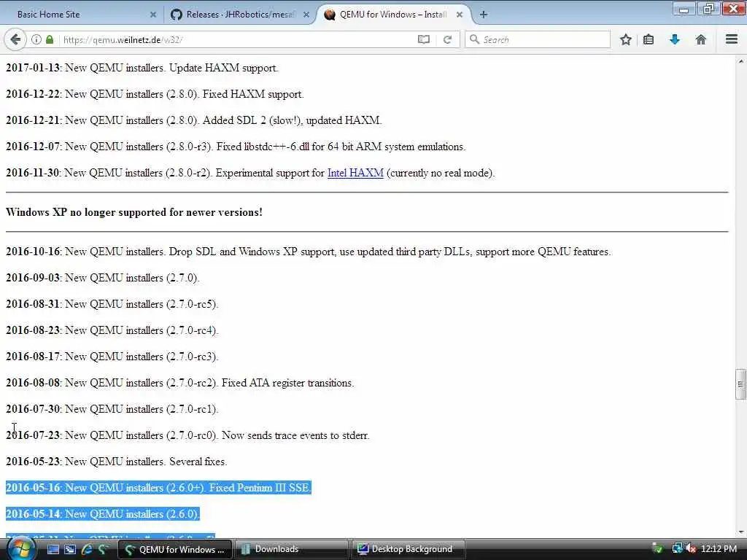Open Desktop Background taskbar window
This screenshot has height=560, width=747.
(409, 549)
